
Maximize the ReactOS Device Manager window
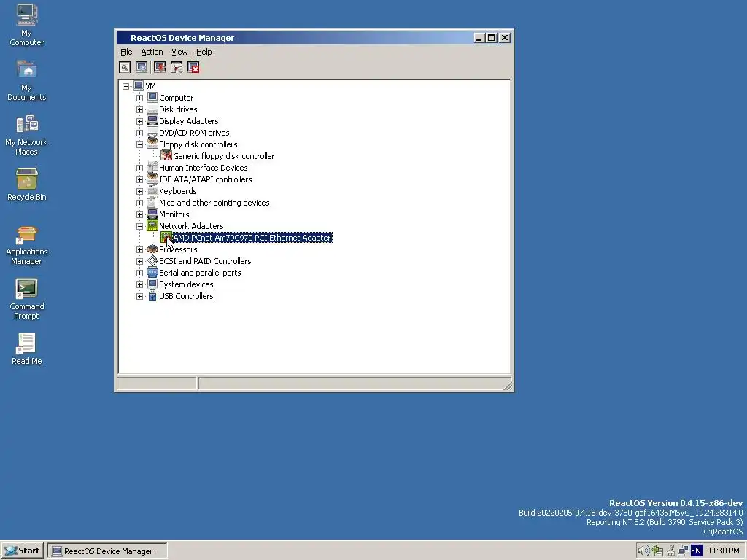(x=492, y=38)
